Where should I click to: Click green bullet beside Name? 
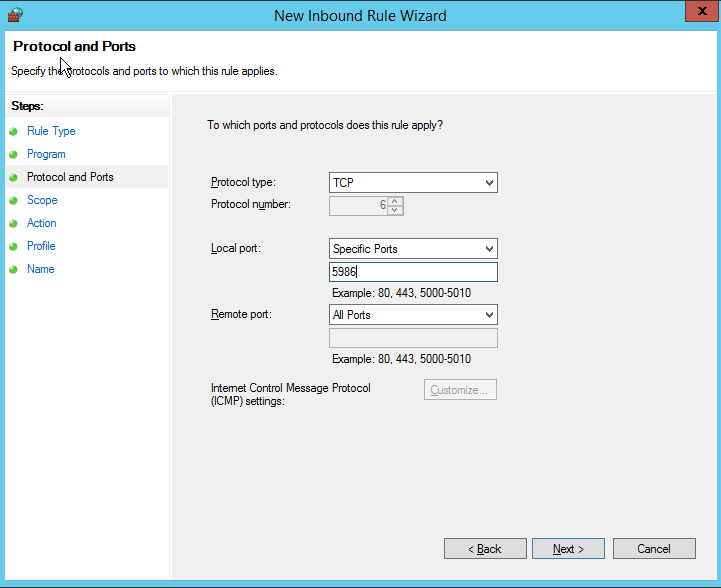coord(13,269)
